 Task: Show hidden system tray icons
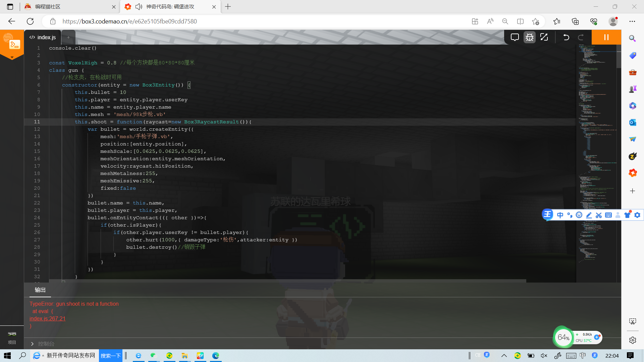(x=504, y=356)
